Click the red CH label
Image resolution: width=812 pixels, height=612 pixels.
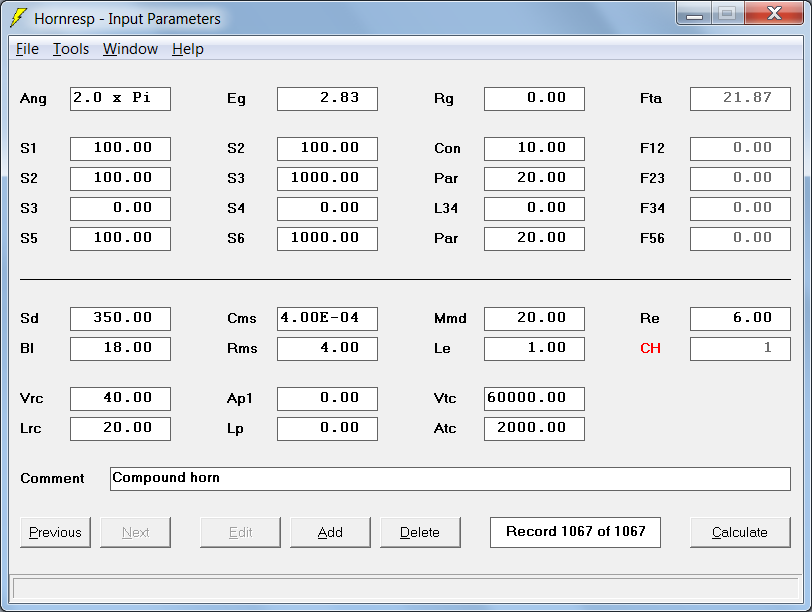650,348
